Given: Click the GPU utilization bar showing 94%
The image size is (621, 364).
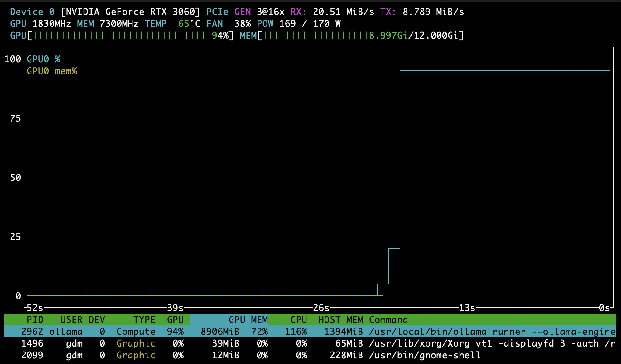Looking at the screenshot, I should [x=122, y=36].
